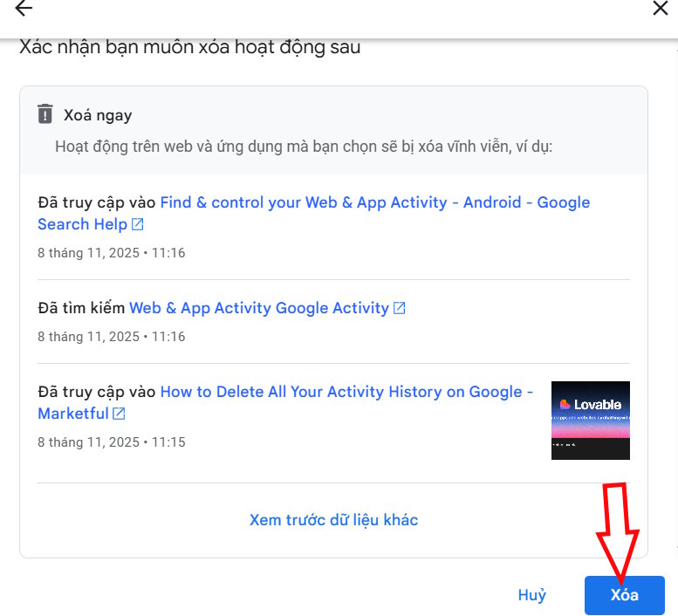The height and width of the screenshot is (616, 678).
Task: Open the Lovable thumbnail image
Action: pyautogui.click(x=590, y=421)
